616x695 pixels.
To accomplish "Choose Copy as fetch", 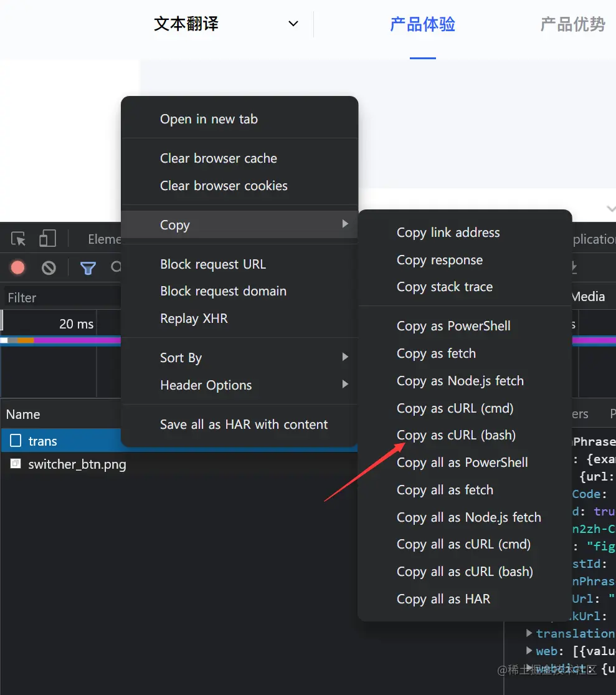I will tap(465, 353).
